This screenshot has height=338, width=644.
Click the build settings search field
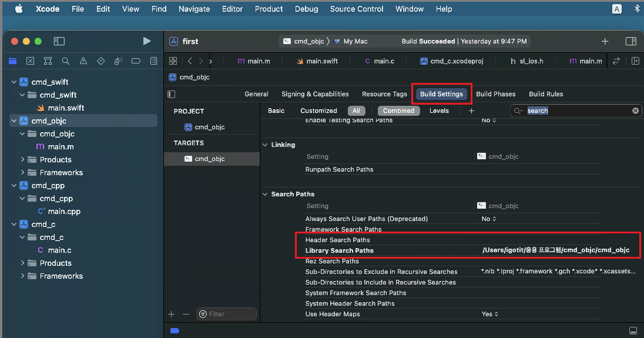pyautogui.click(x=575, y=111)
